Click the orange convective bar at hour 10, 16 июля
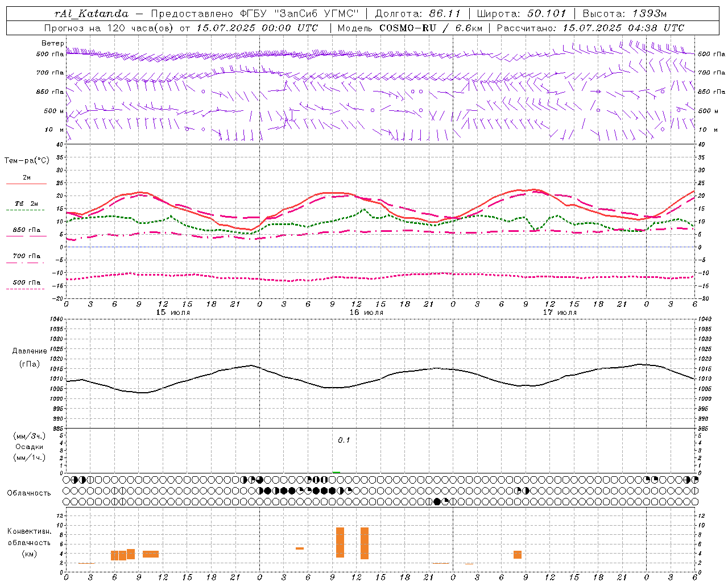 pos(340,542)
